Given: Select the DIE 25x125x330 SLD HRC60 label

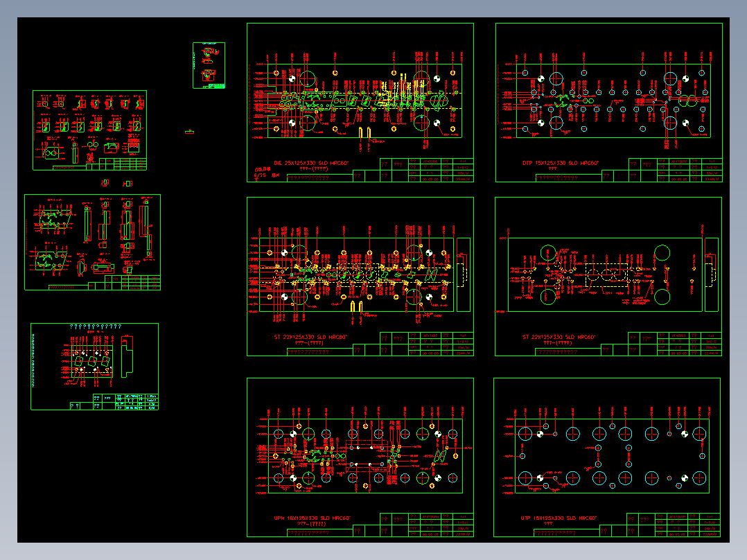Looking at the screenshot, I should [x=311, y=163].
